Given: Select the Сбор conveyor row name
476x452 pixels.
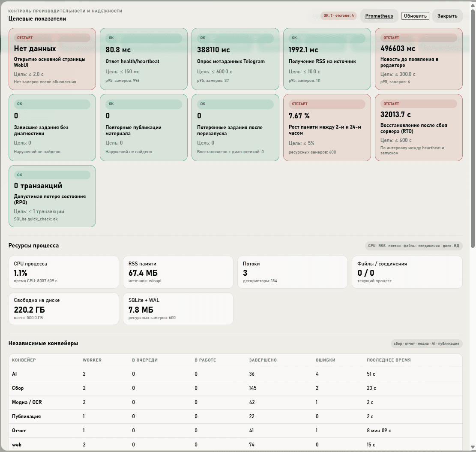Looking at the screenshot, I should point(18,388).
